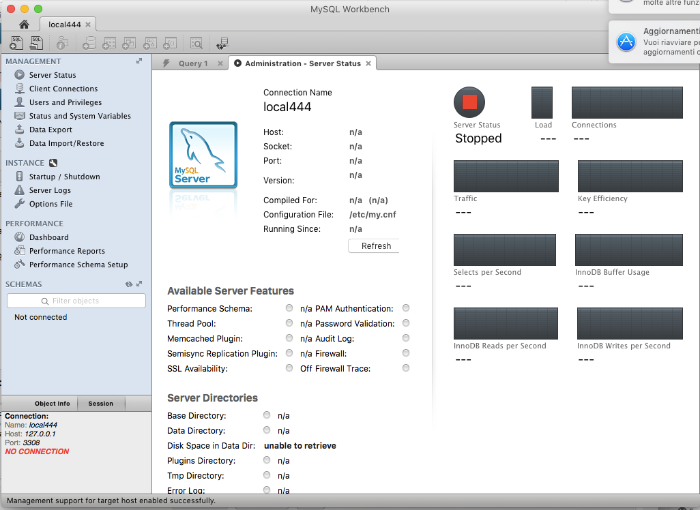Refresh the schemas list icon
This screenshot has height=510, width=700.
pos(129,284)
